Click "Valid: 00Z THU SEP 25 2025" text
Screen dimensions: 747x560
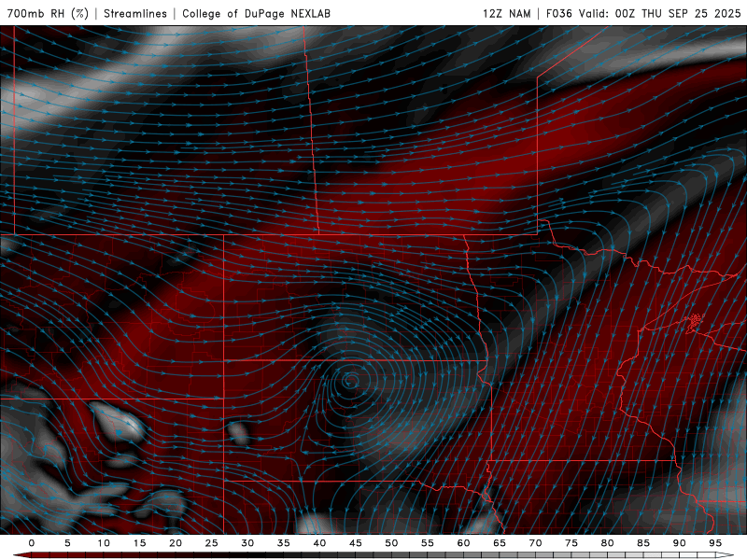coord(660,13)
